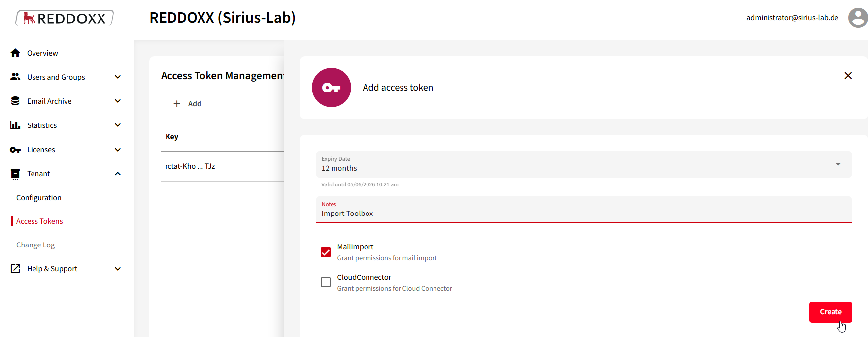Click the plus icon beside Add

(x=177, y=104)
